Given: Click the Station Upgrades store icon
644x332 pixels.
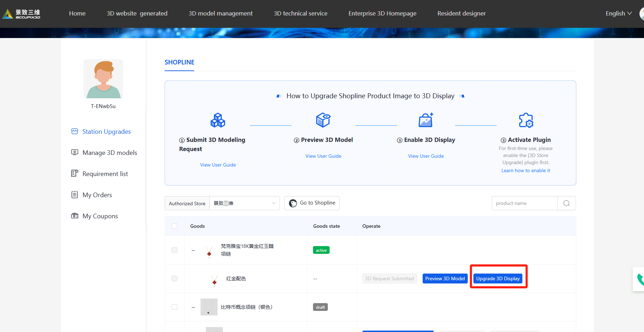Looking at the screenshot, I should 75,131.
